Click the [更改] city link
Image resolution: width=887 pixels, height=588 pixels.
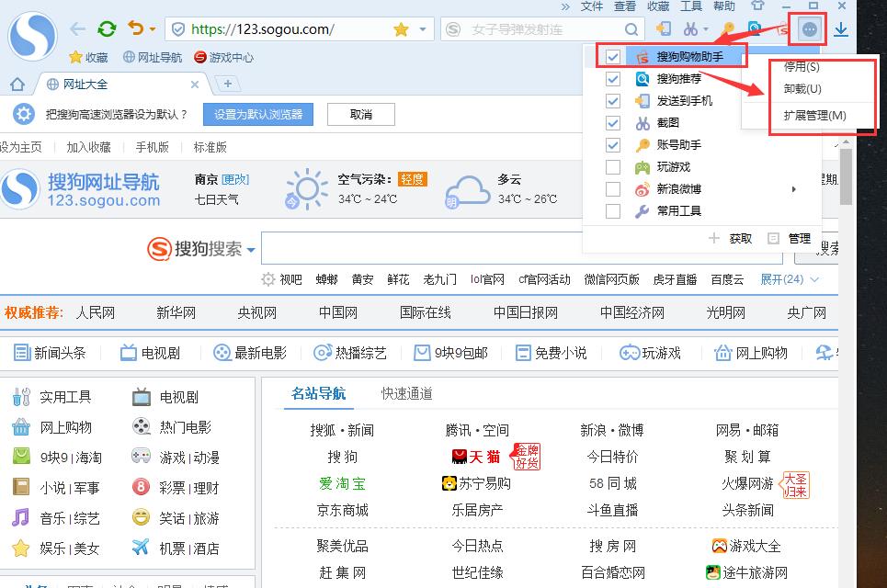click(235, 179)
